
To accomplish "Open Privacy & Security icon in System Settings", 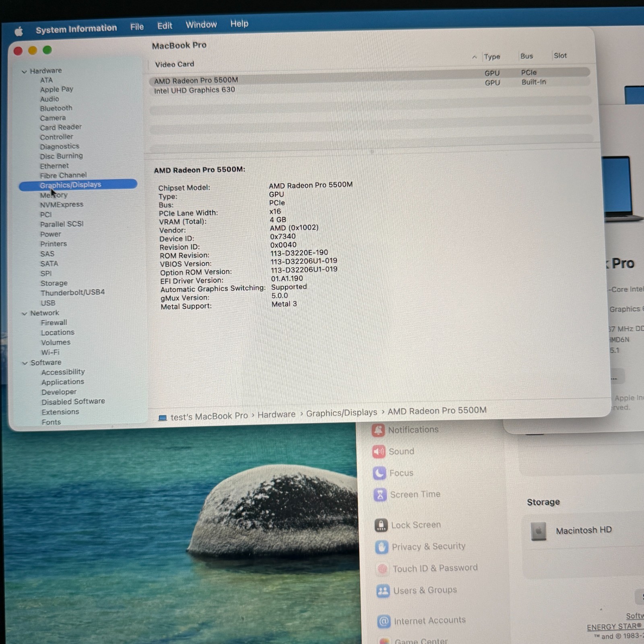I will point(382,547).
